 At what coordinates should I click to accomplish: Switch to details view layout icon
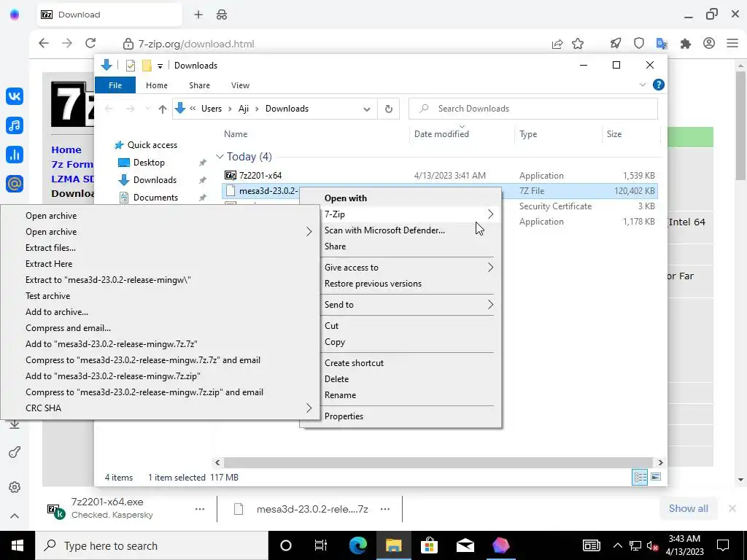click(x=640, y=477)
